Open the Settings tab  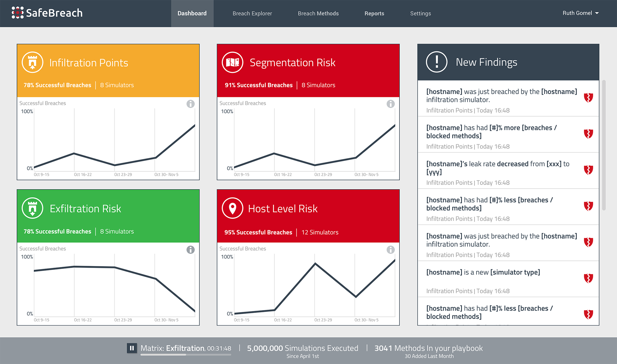point(420,13)
